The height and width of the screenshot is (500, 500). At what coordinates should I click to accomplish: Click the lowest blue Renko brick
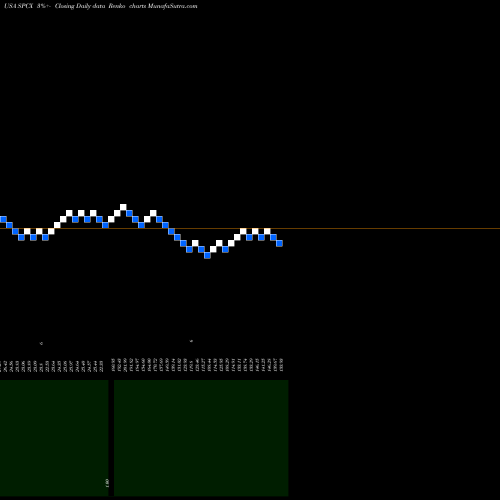click(207, 255)
